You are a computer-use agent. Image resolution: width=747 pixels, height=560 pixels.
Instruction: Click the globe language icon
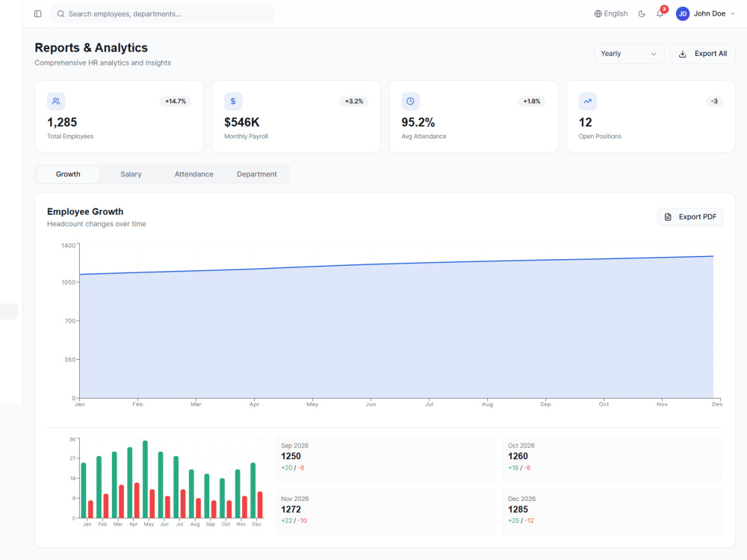598,13
